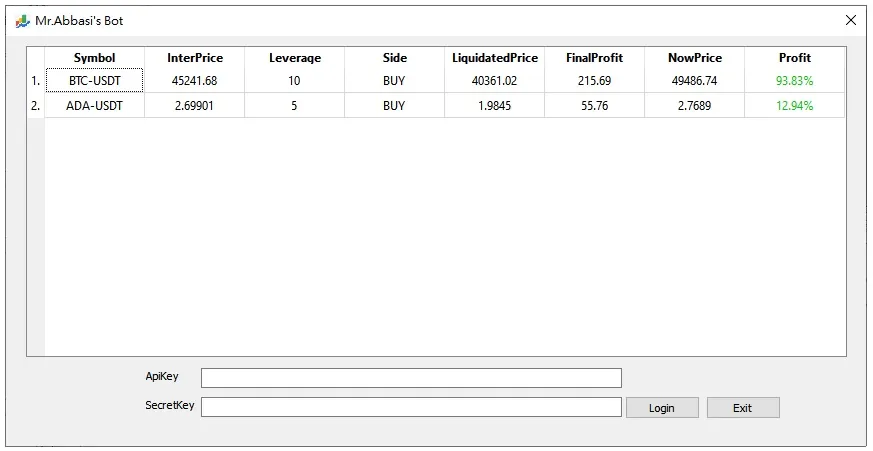This screenshot has width=873, height=451.
Task: Focus the ApiKey input field
Action: click(411, 377)
